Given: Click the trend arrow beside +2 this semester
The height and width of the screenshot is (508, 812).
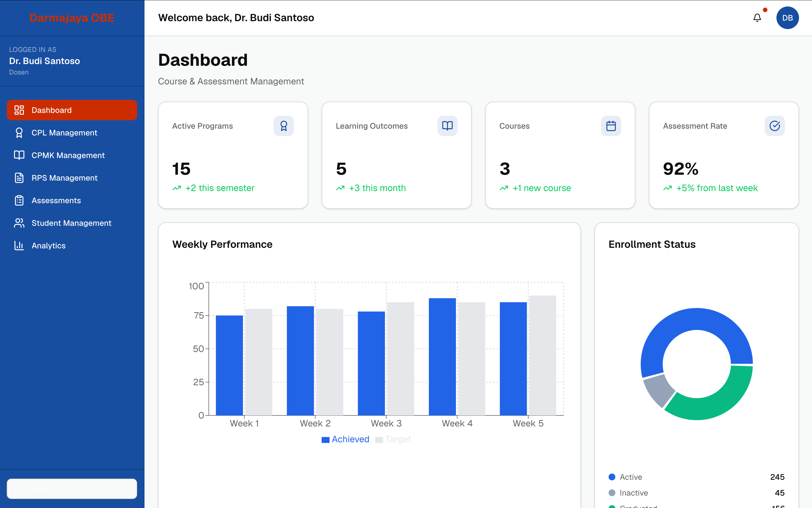Looking at the screenshot, I should pos(177,188).
